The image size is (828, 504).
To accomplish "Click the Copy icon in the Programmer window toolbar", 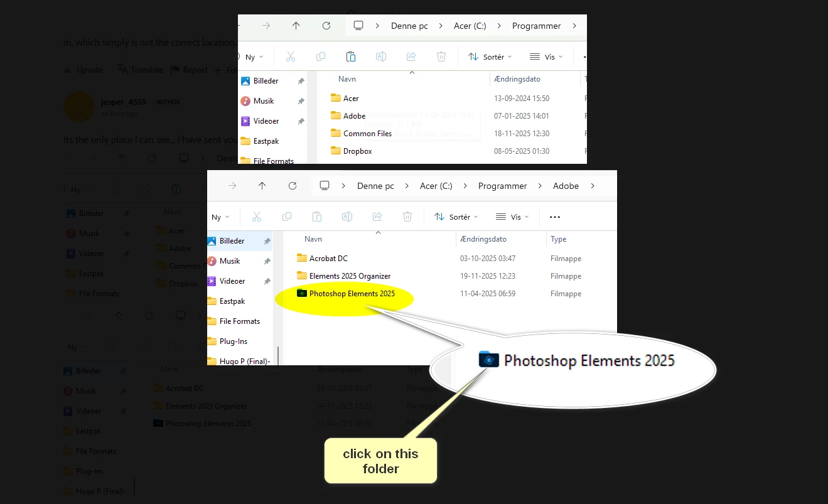I will 320,56.
